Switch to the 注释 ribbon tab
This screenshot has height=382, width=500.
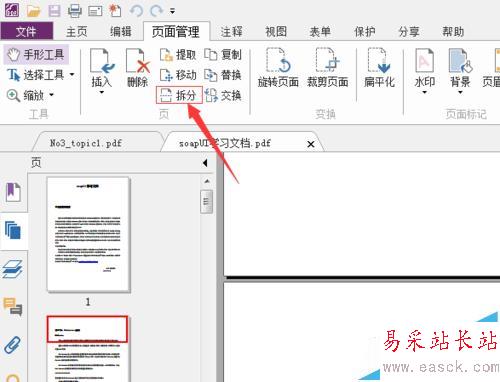[231, 32]
